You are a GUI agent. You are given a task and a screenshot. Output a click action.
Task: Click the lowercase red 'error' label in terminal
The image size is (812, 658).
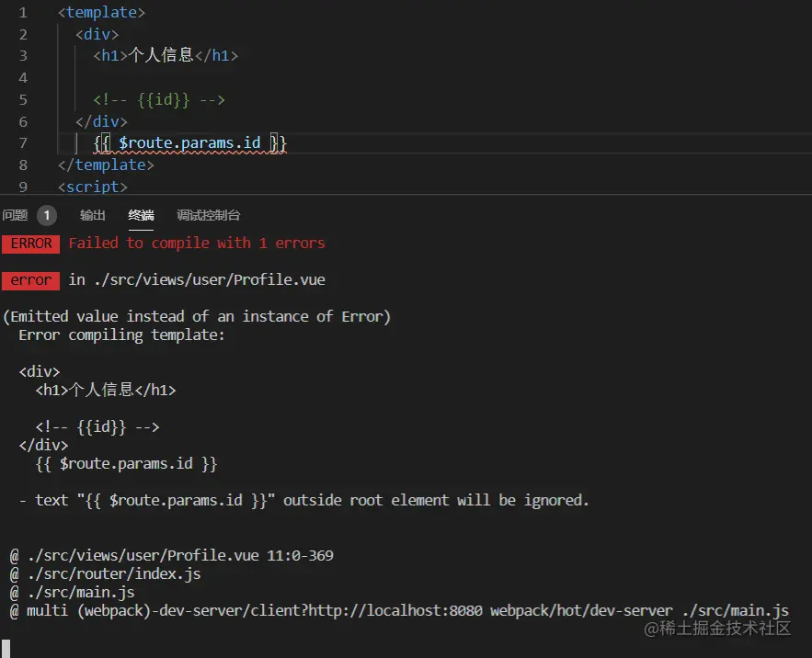(31, 280)
